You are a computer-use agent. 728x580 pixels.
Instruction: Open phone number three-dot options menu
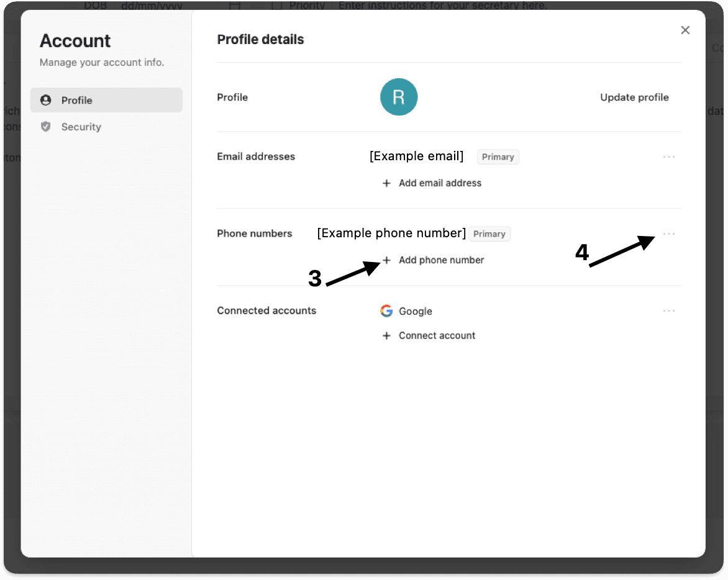click(x=668, y=234)
